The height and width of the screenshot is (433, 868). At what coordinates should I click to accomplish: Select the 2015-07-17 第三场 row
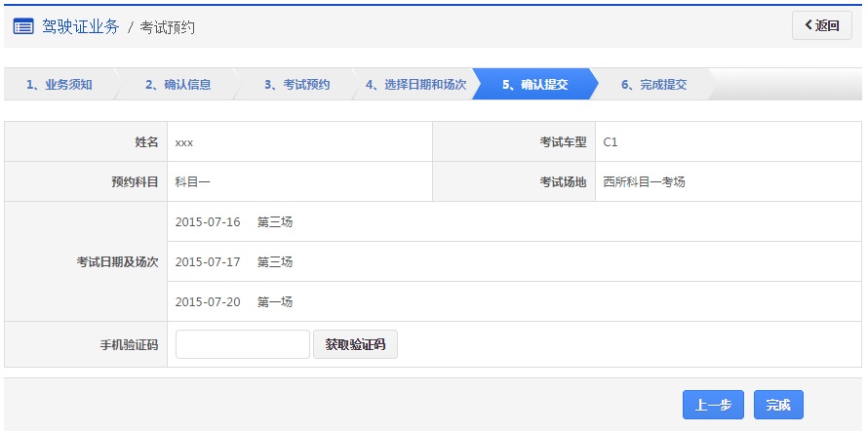pyautogui.click(x=234, y=261)
